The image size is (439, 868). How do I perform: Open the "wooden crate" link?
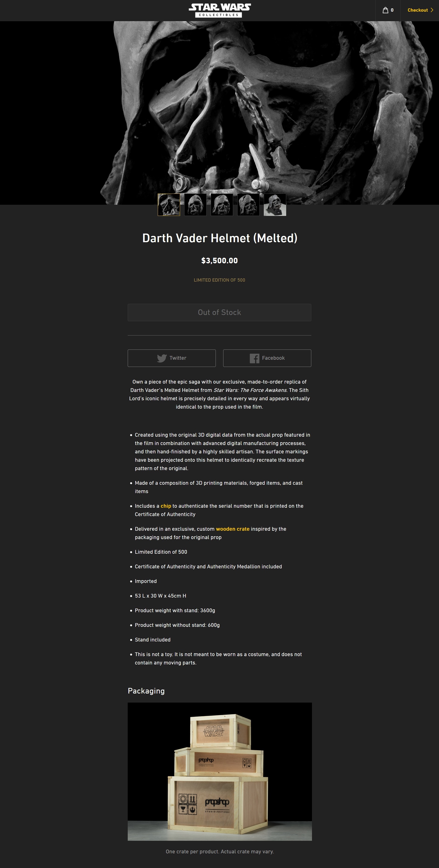click(x=232, y=529)
